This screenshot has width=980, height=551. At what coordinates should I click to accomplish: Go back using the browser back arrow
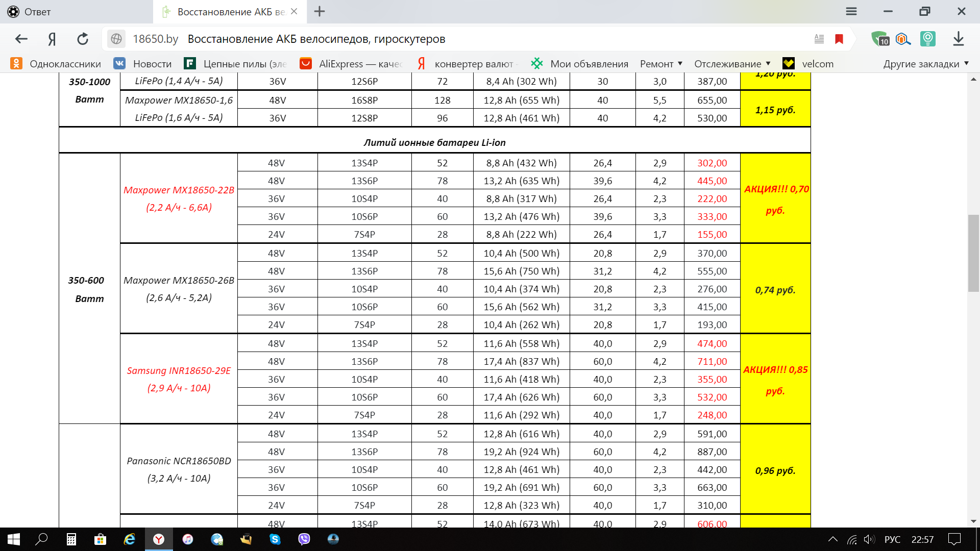point(21,39)
